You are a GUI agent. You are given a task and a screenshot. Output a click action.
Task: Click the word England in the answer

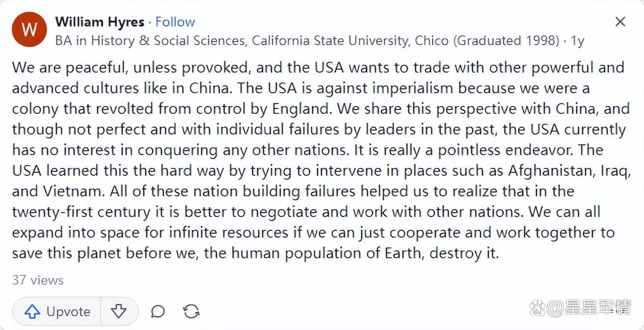tap(300, 109)
